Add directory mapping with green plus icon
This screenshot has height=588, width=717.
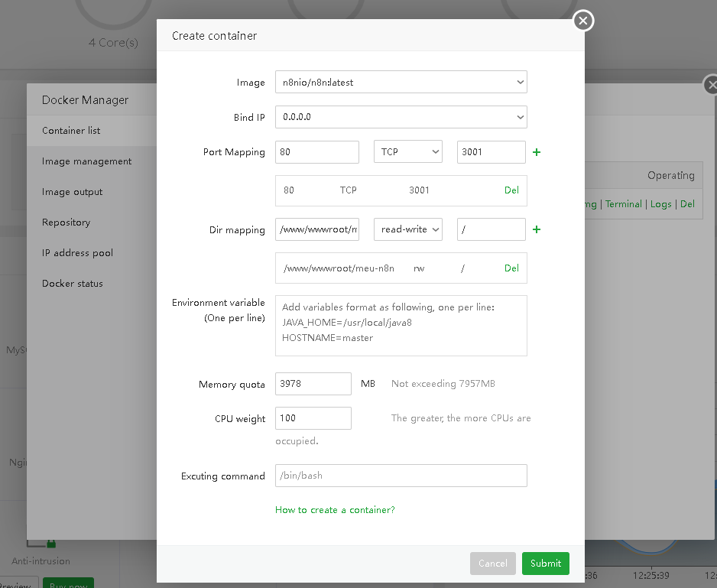point(537,229)
